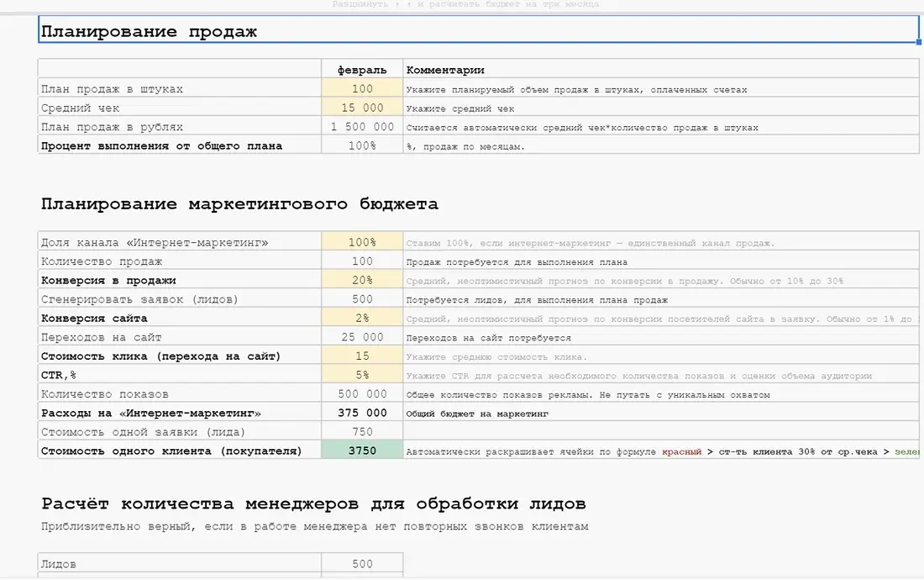Image resolution: width=924 pixels, height=580 pixels.
Task: Click the 'Количество показов' label
Action: 105,393
